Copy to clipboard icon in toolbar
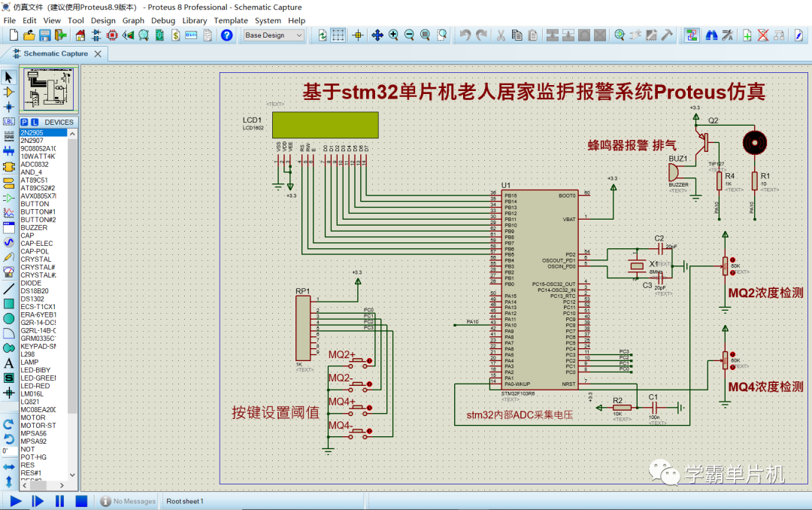 point(517,35)
